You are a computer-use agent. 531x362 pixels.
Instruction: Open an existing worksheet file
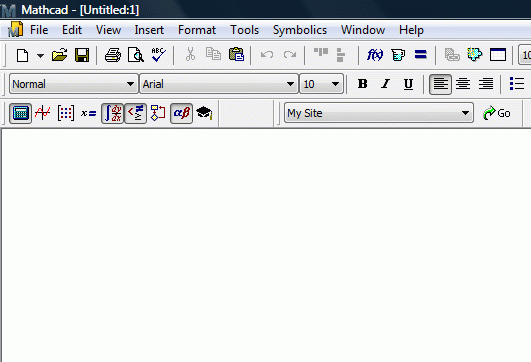coord(60,55)
